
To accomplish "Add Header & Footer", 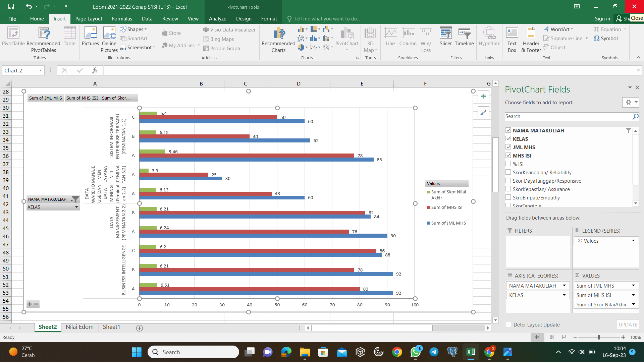I will pyautogui.click(x=531, y=40).
